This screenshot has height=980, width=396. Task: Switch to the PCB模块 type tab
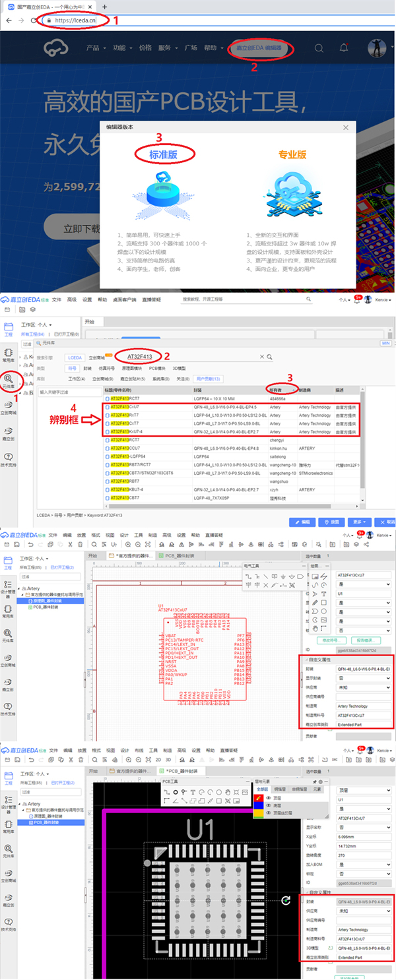pos(156,368)
